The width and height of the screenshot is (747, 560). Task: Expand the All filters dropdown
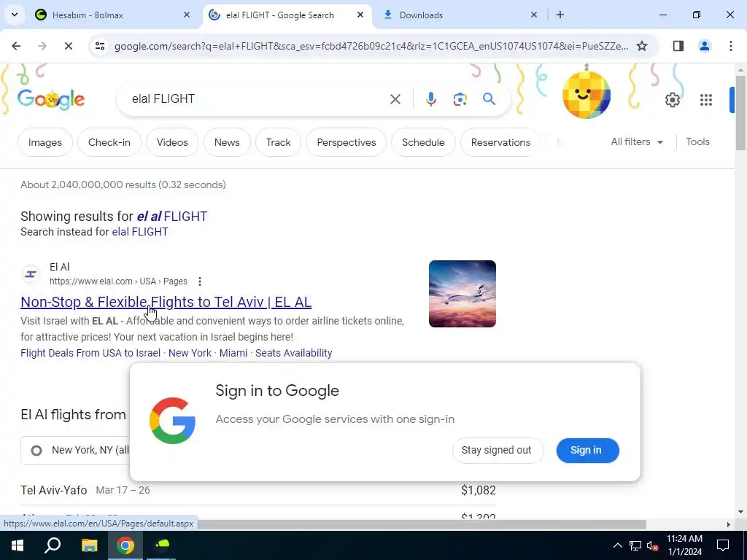[x=637, y=142]
